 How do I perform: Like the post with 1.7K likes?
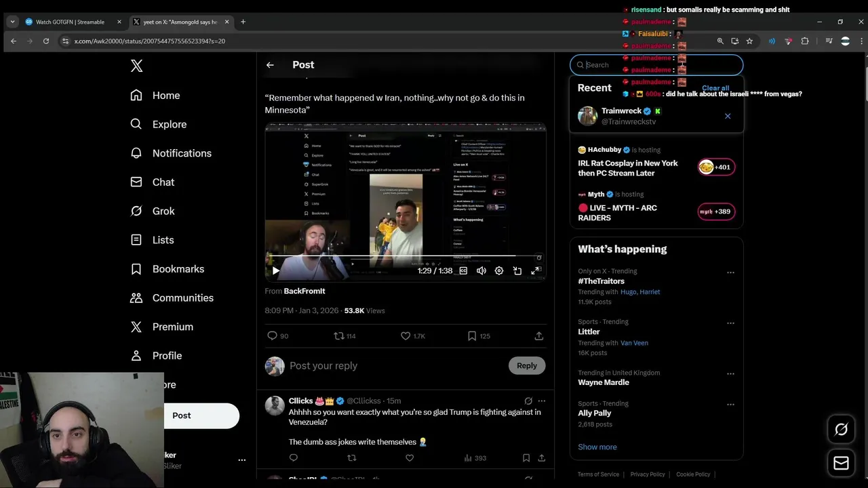click(412, 335)
